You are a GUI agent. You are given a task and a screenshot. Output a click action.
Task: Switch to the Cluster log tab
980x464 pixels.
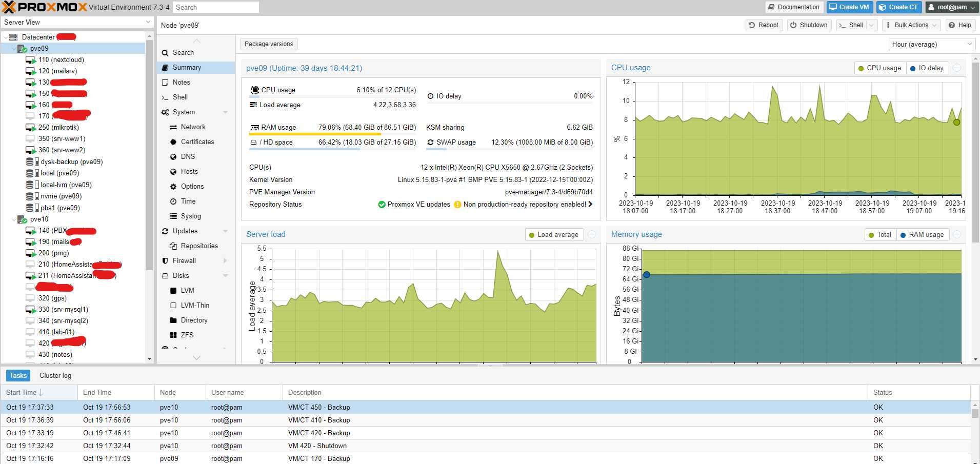point(55,376)
